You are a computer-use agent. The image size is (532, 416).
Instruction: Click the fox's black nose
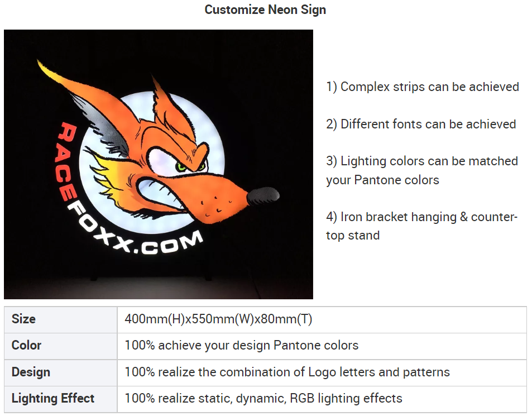pos(263,196)
